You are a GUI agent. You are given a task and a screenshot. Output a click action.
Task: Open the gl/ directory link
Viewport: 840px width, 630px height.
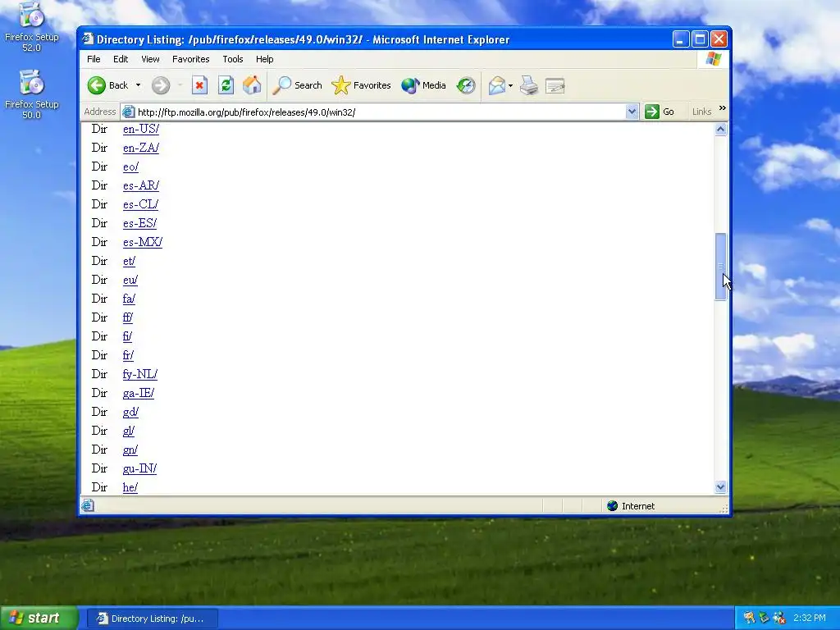click(129, 430)
